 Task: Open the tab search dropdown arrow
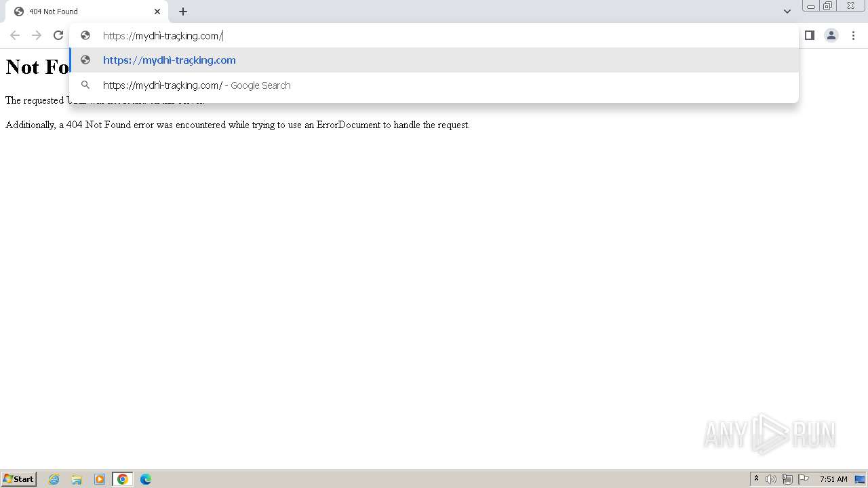point(787,12)
